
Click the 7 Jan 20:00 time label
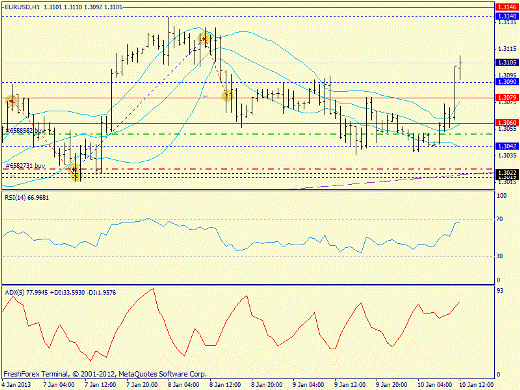click(142, 385)
